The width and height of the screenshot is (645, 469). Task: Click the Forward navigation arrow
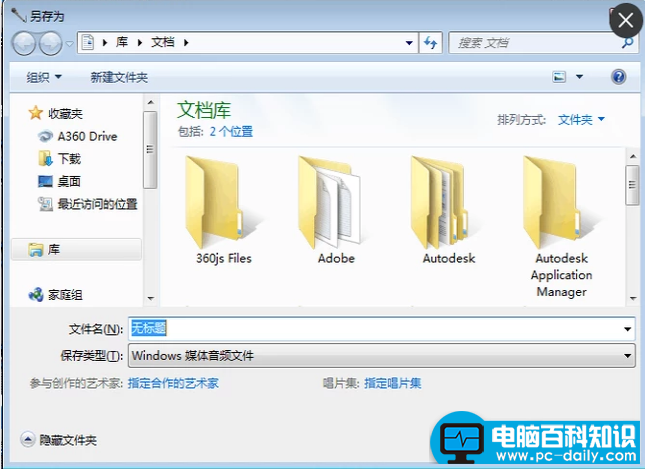(51, 43)
